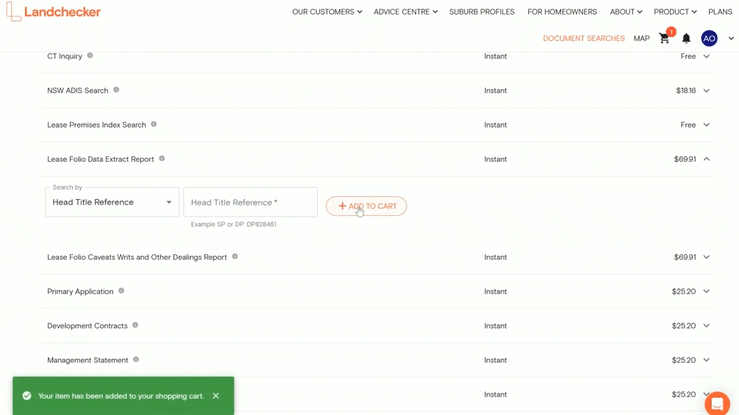
Task: Expand the Primary Application row
Action: [x=706, y=292]
